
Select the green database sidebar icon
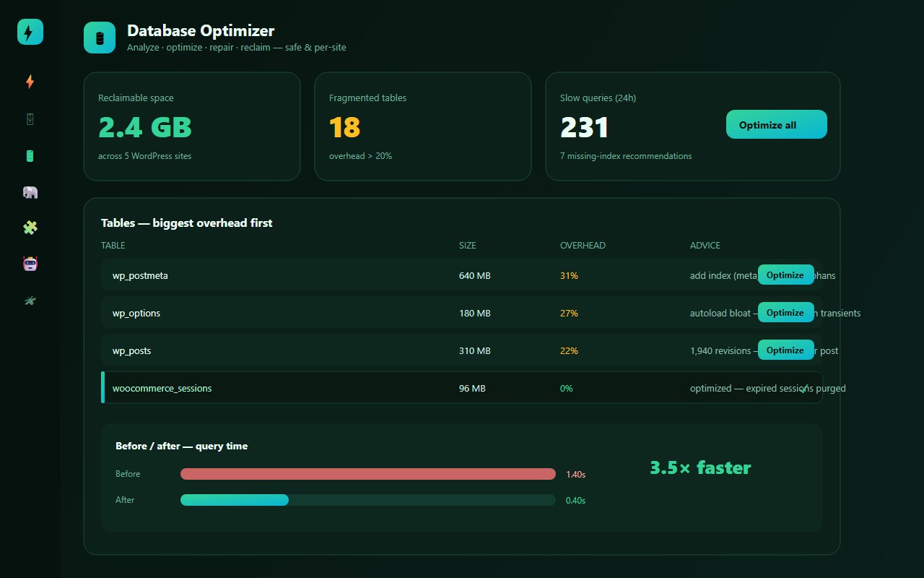[30, 156]
